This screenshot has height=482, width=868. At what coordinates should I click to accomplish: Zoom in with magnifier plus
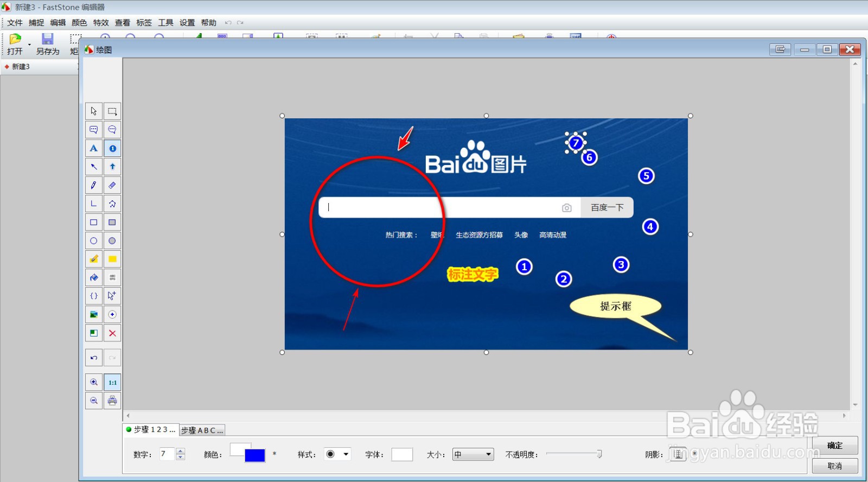coord(93,382)
